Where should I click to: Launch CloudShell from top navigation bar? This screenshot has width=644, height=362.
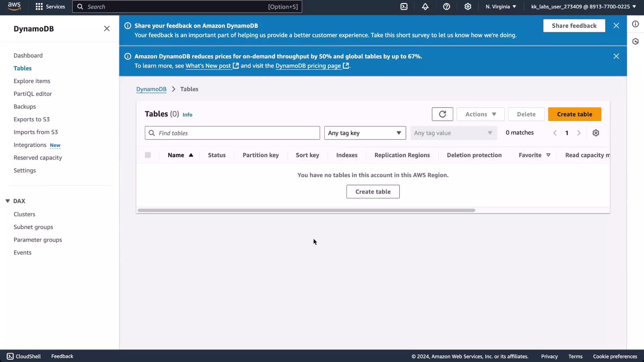pyautogui.click(x=404, y=7)
